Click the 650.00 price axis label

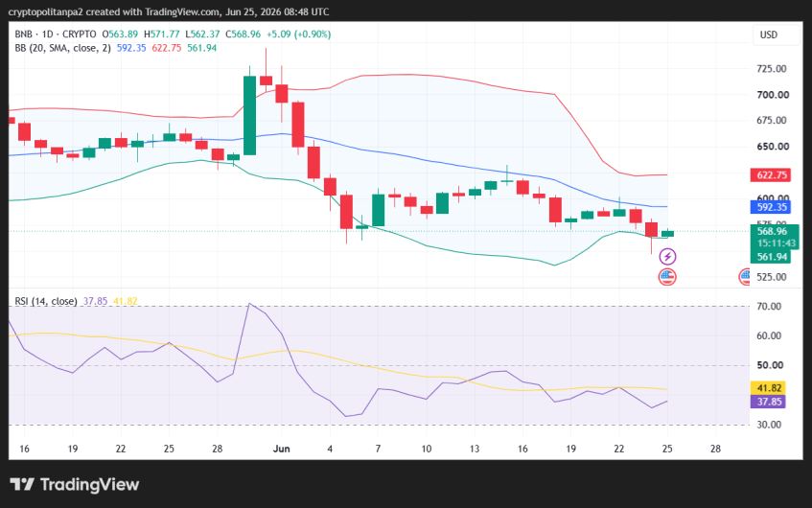pyautogui.click(x=773, y=147)
